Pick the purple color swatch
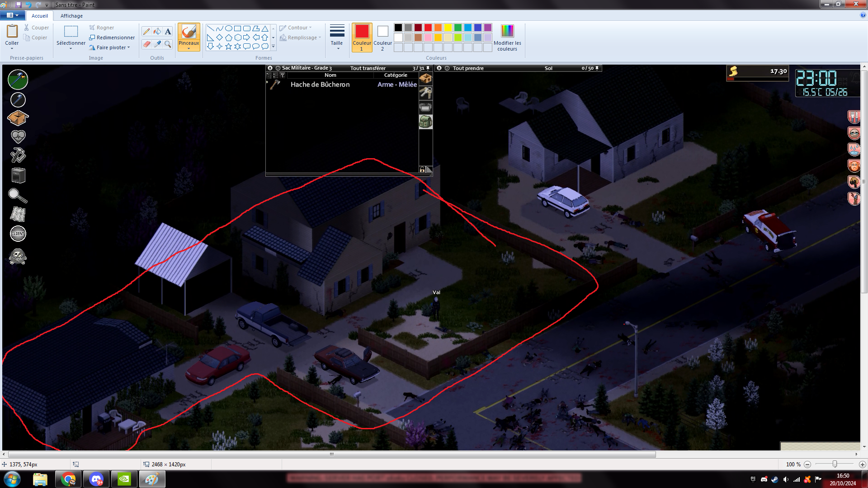The width and height of the screenshot is (868, 488). coord(488,28)
